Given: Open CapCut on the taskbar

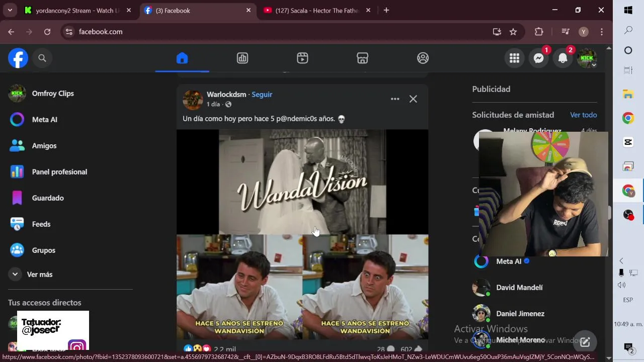Looking at the screenshot, I should pyautogui.click(x=628, y=142).
